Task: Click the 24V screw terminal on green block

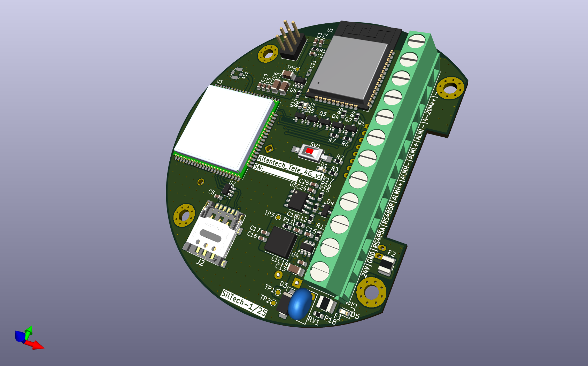Action: click(x=320, y=271)
